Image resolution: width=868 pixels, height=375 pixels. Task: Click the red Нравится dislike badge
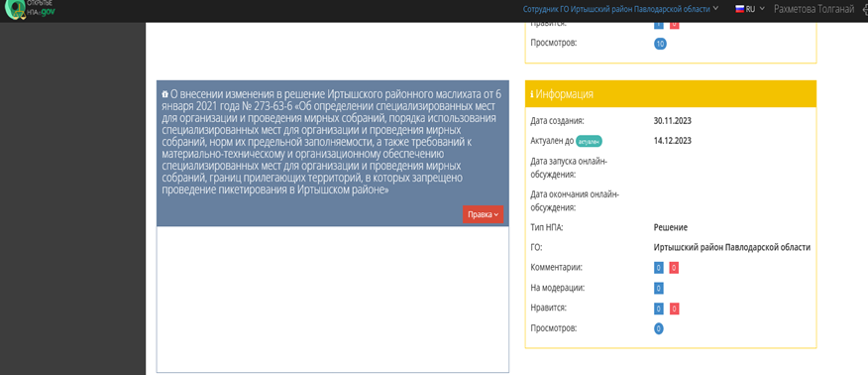[674, 309]
